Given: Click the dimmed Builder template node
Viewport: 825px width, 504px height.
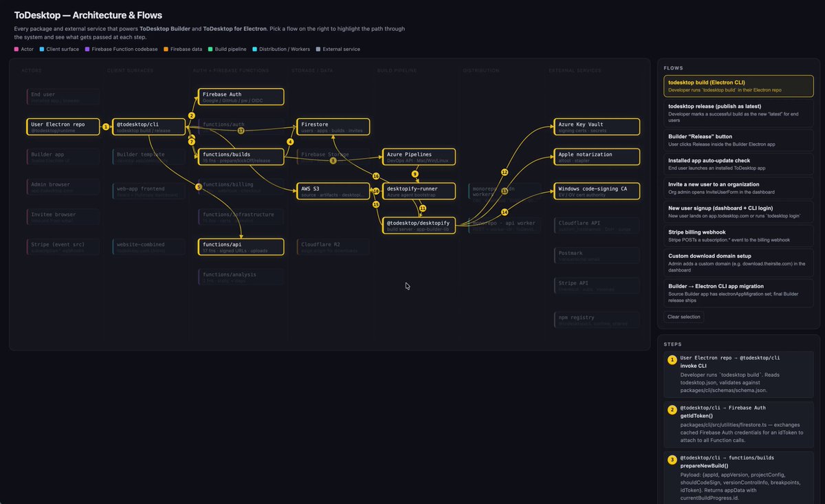Looking at the screenshot, I should (x=149, y=157).
